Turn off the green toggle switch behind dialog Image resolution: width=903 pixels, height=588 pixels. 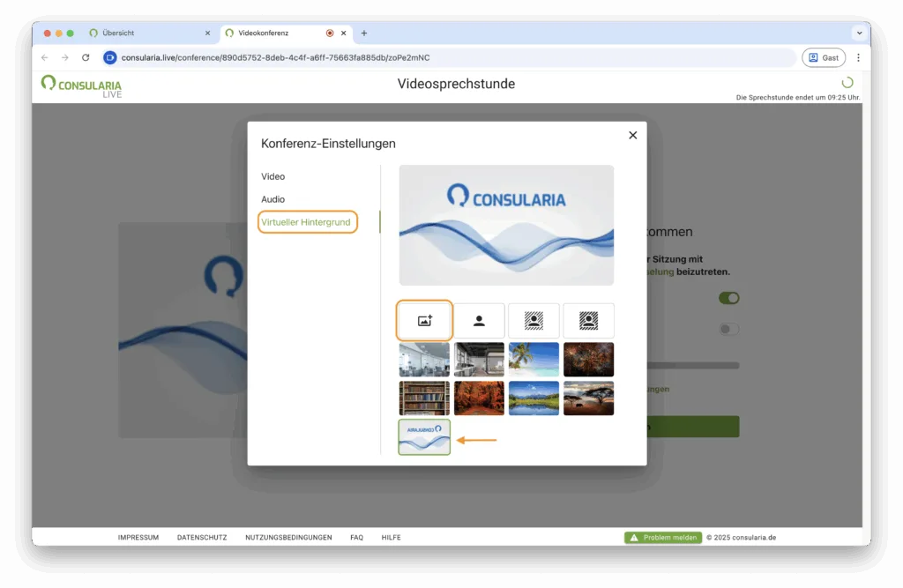(728, 298)
